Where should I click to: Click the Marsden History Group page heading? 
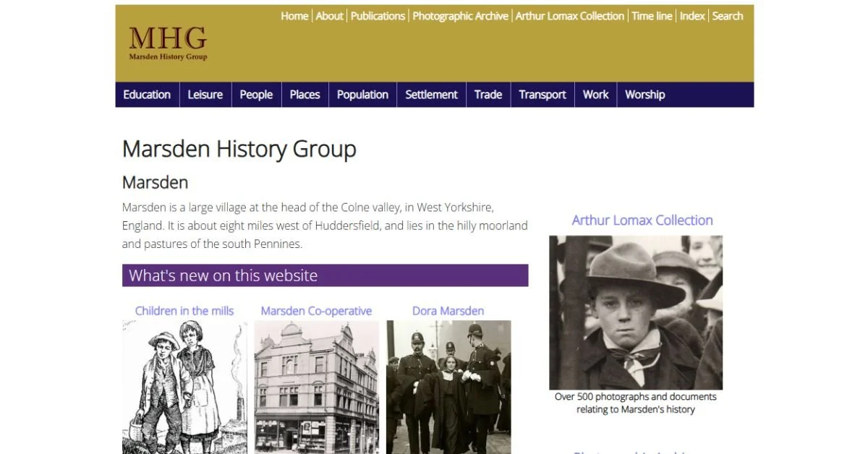click(x=239, y=149)
